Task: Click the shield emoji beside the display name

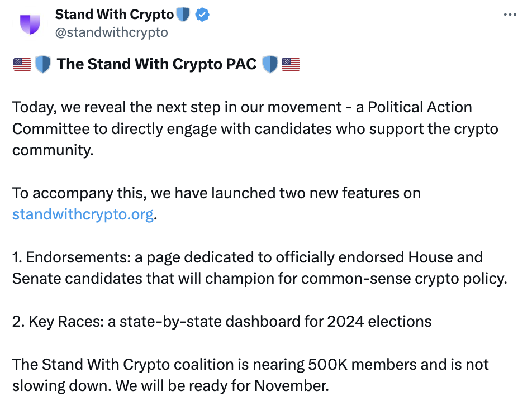Action: pyautogui.click(x=183, y=15)
